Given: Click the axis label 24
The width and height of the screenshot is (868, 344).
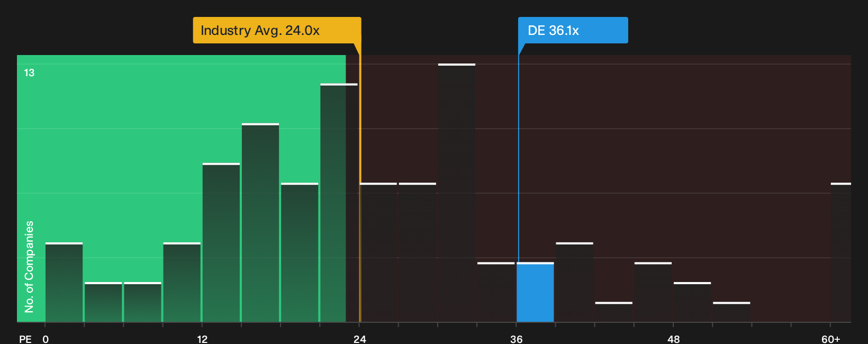Looking at the screenshot, I should (x=359, y=339).
